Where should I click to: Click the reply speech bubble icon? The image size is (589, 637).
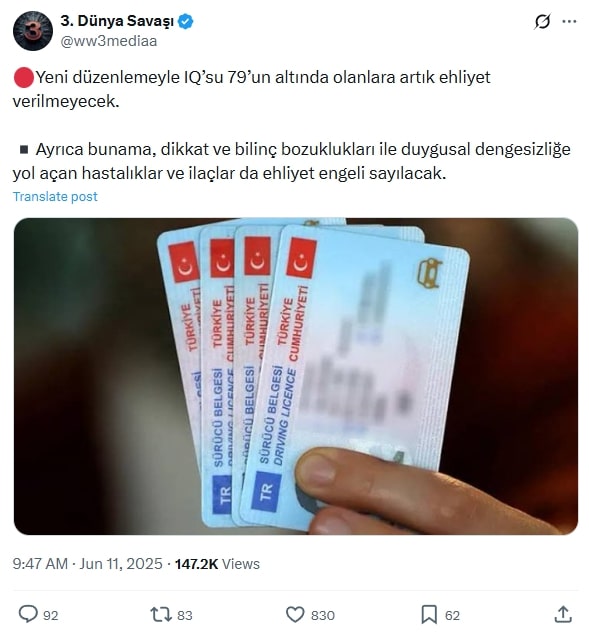tap(28, 614)
